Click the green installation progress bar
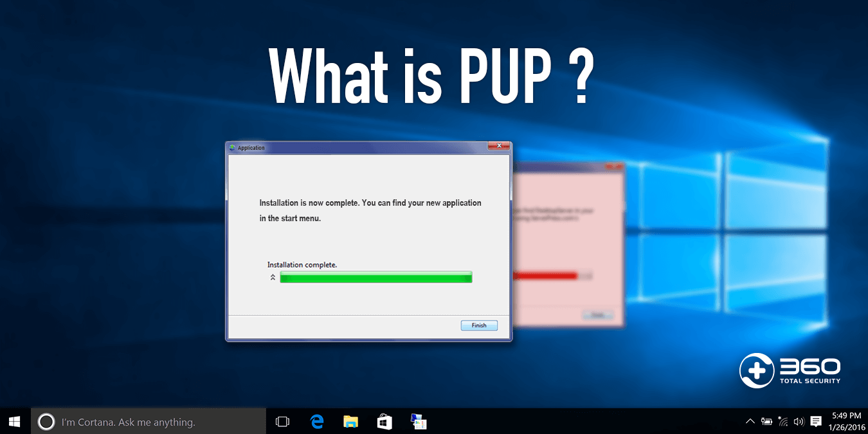The height and width of the screenshot is (434, 868). pyautogui.click(x=375, y=276)
